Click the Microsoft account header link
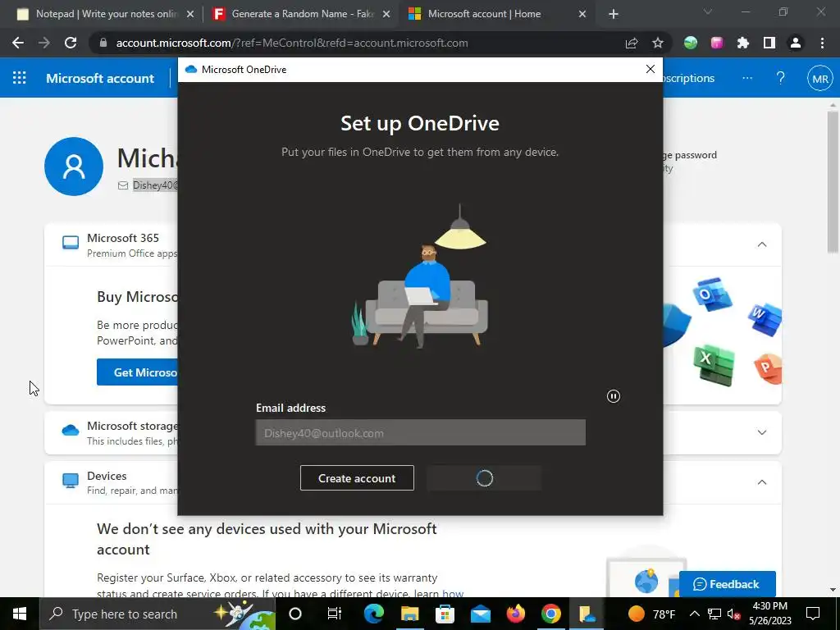Image resolution: width=840 pixels, height=630 pixels. [x=99, y=78]
